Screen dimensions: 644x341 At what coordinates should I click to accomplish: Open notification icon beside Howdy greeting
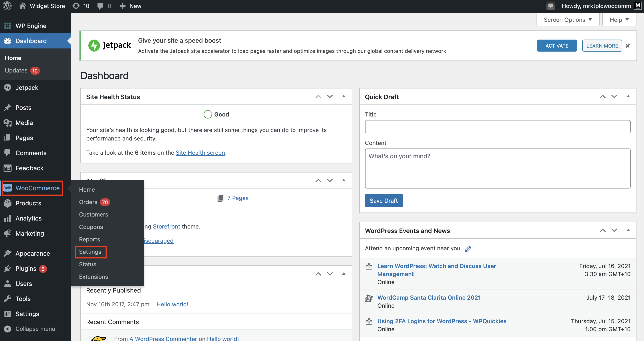coord(550,6)
